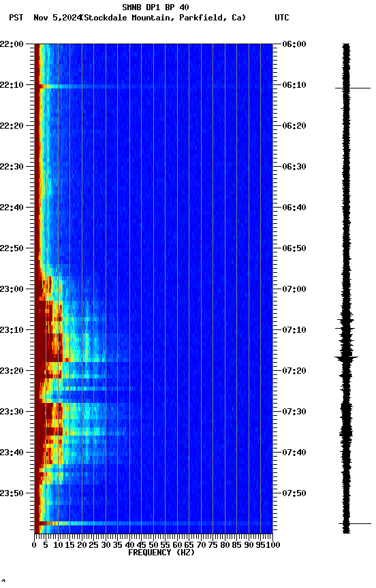Click the frequency axis label 80
This screenshot has height=588, width=376.
pos(225,545)
